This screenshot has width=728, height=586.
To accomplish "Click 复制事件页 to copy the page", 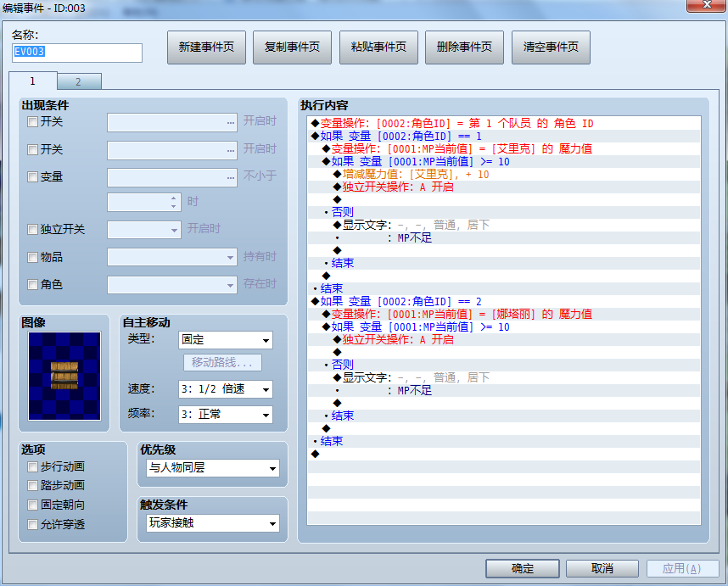I will (292, 47).
